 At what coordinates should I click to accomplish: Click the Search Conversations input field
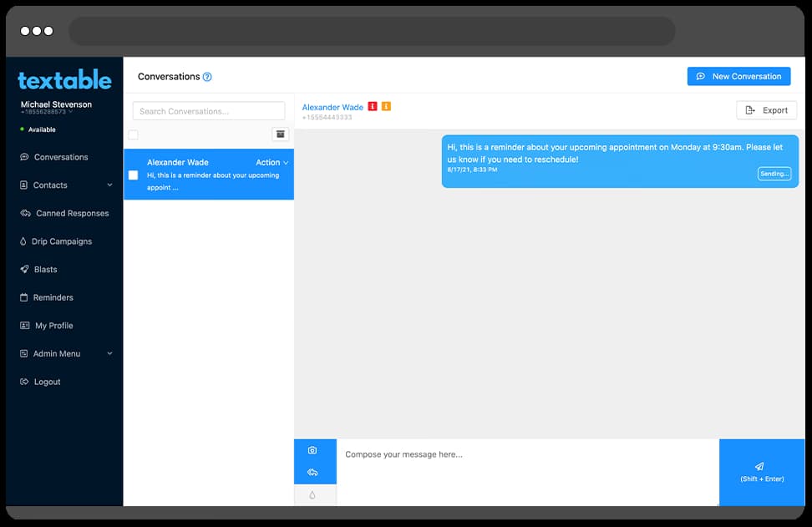209,111
